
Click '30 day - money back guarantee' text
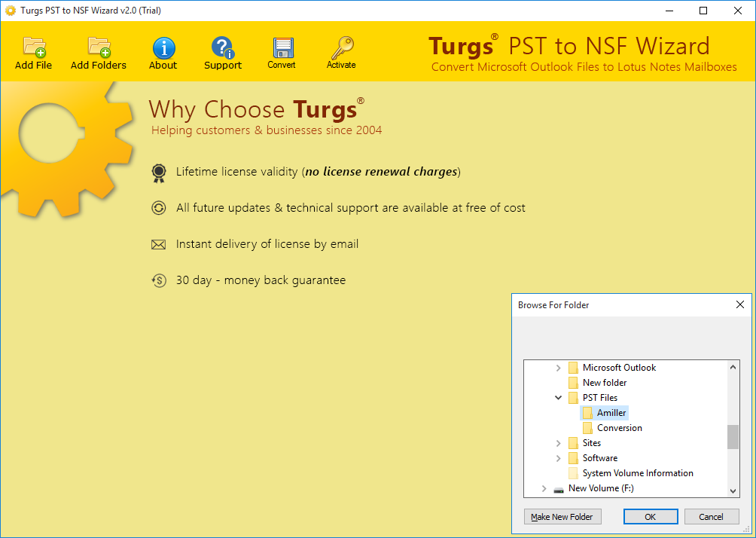click(261, 280)
